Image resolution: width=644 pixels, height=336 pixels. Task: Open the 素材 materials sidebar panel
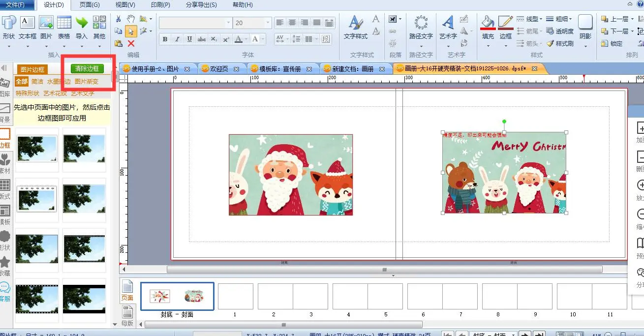5,163
